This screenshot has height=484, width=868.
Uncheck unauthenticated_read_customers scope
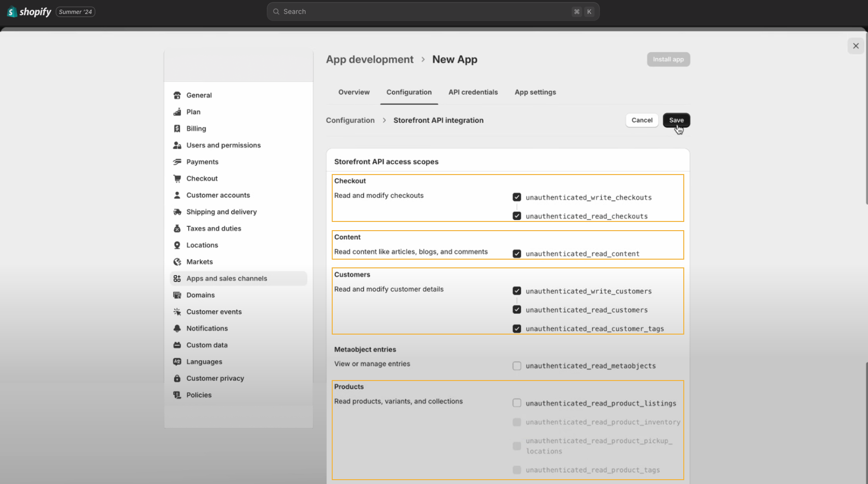click(x=517, y=310)
